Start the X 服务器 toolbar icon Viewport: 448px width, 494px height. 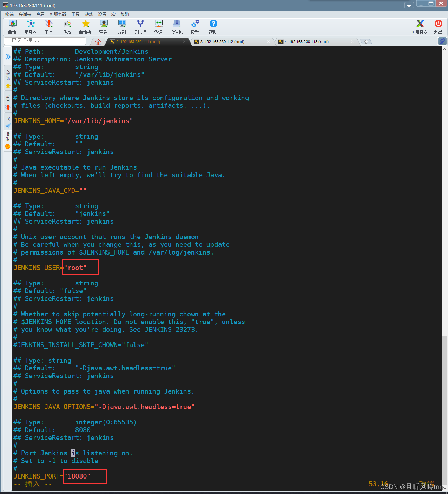(x=420, y=27)
